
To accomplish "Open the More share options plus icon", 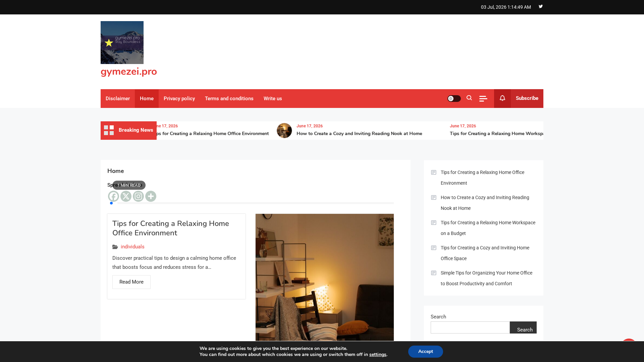I will click(151, 196).
